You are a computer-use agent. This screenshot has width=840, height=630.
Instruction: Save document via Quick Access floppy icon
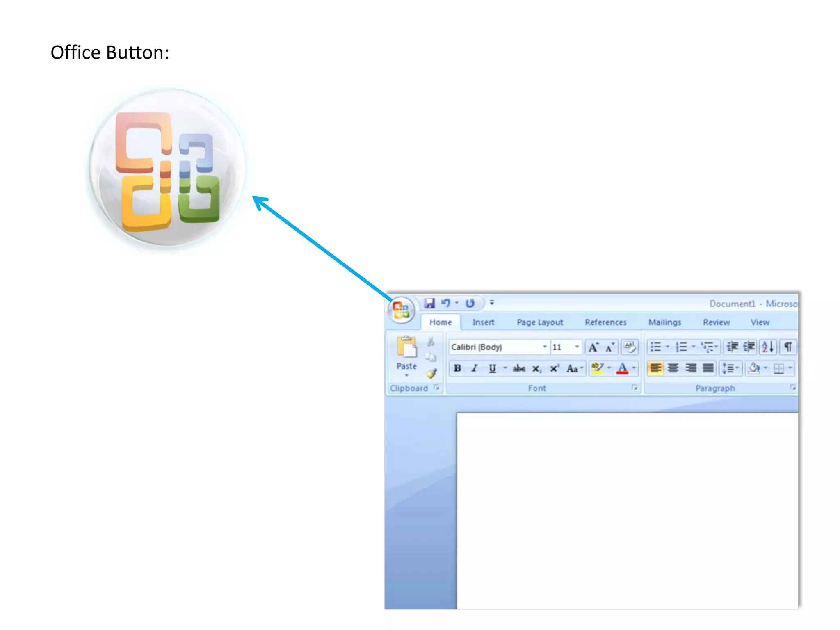pyautogui.click(x=429, y=303)
